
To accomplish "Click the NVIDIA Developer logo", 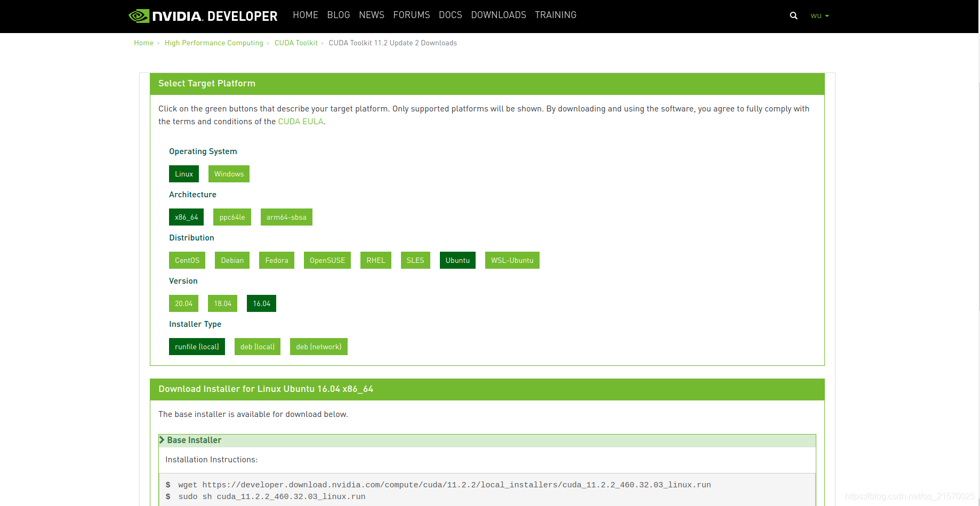I will (x=203, y=16).
